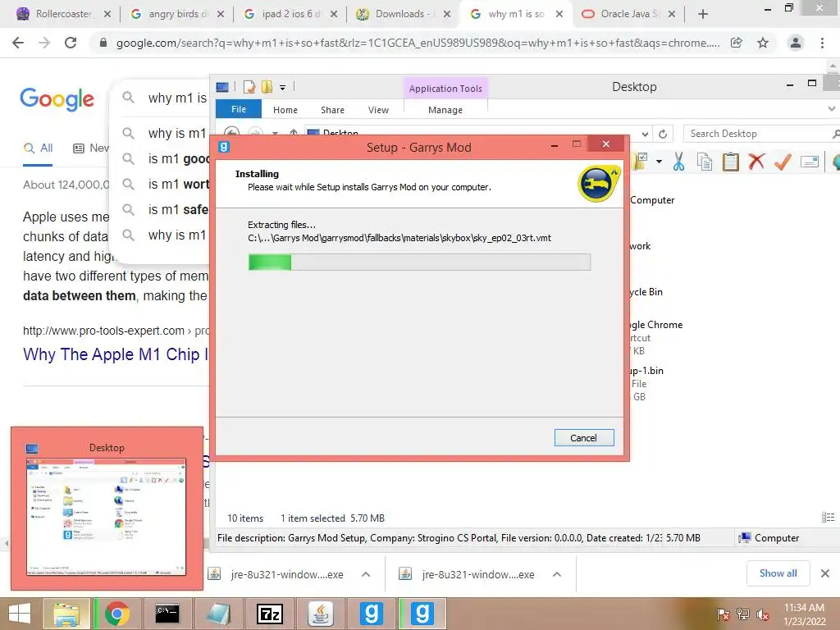Open Chrome's three-dot menu
Viewport: 840px width, 630px height.
(822, 43)
